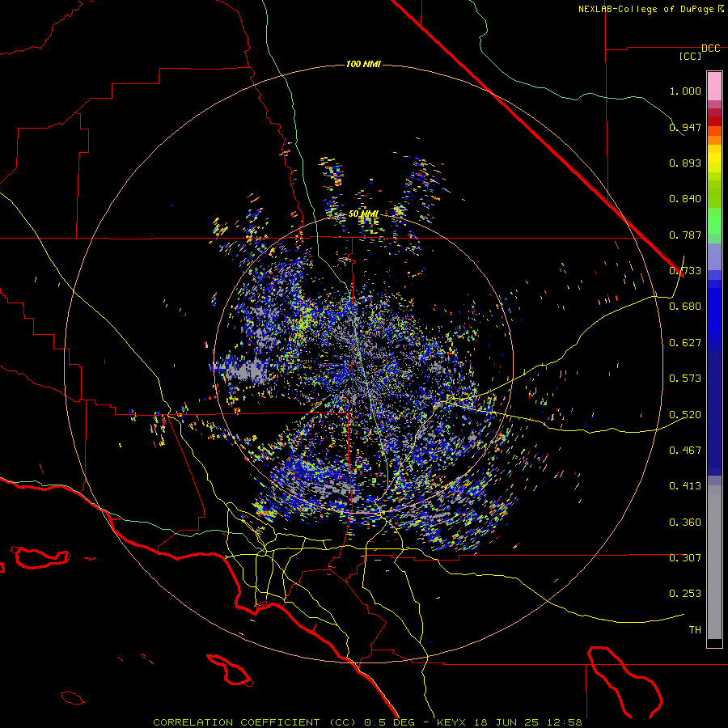Click the Correlation Coefficient caption at bottom

tap(367, 722)
